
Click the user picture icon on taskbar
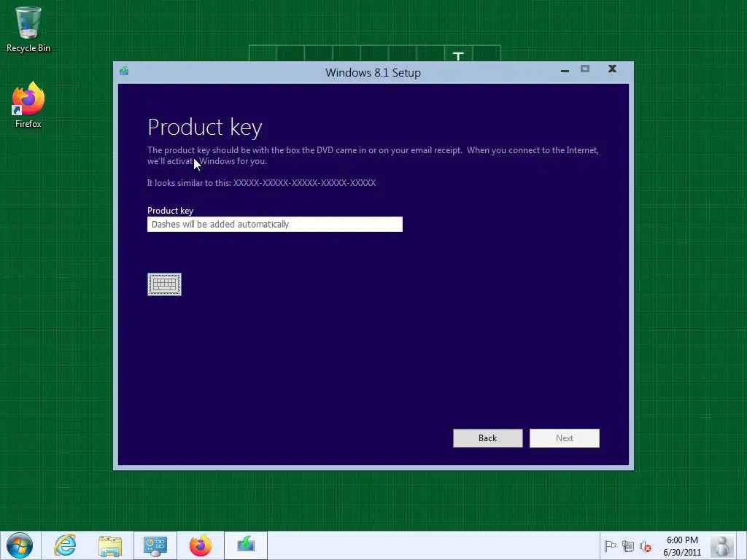click(x=723, y=545)
